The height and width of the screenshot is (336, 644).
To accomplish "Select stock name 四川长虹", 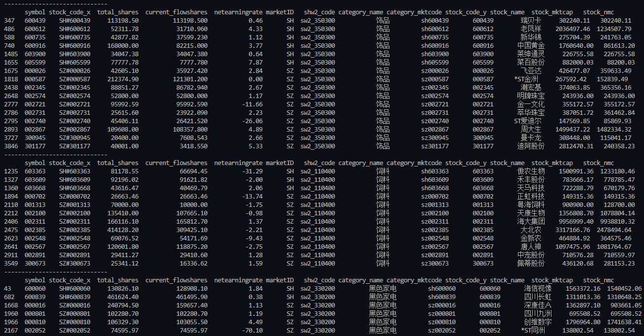I will (538, 297).
